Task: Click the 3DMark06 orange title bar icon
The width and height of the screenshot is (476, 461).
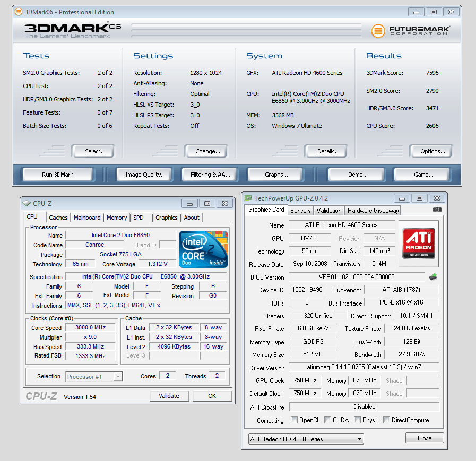Action: pyautogui.click(x=19, y=12)
